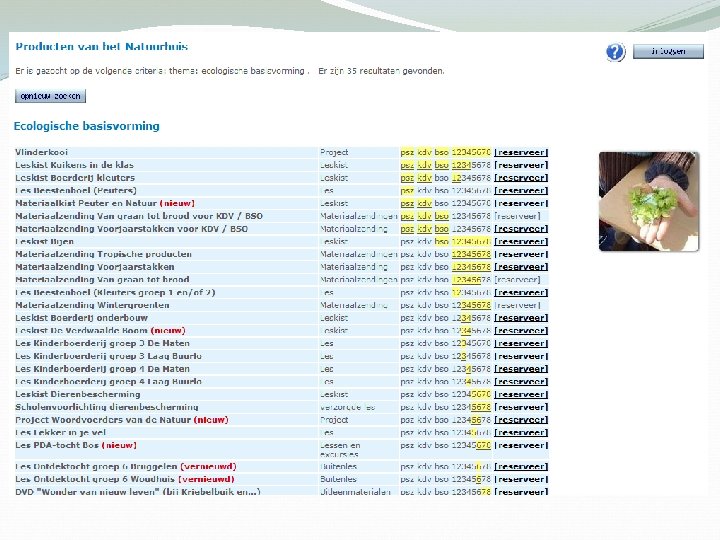Reserve Les Lekker in je vel
720x540 pixels.
[521, 433]
